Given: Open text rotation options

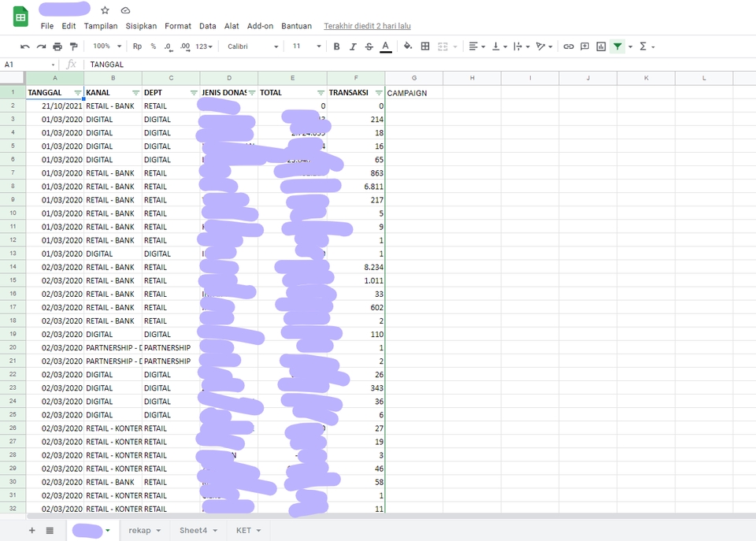Looking at the screenshot, I should click(544, 46).
